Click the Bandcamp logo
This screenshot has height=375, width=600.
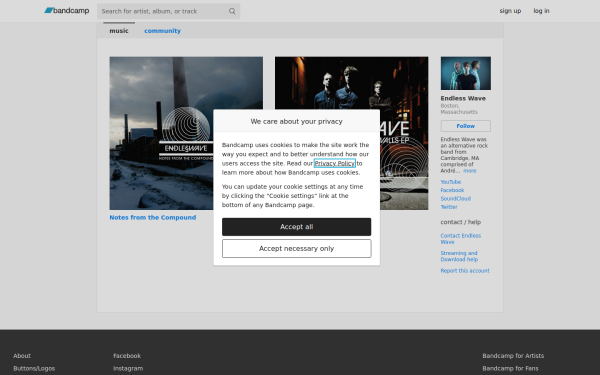(x=67, y=11)
